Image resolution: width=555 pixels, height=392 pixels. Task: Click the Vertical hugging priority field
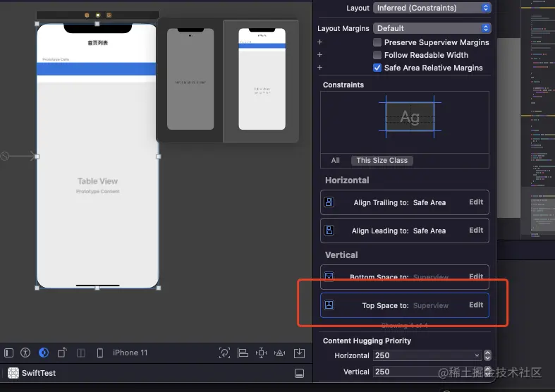coord(427,372)
